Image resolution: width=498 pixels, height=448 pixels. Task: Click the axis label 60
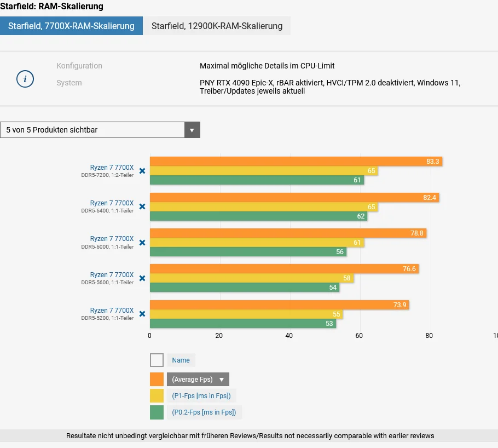pyautogui.click(x=359, y=335)
